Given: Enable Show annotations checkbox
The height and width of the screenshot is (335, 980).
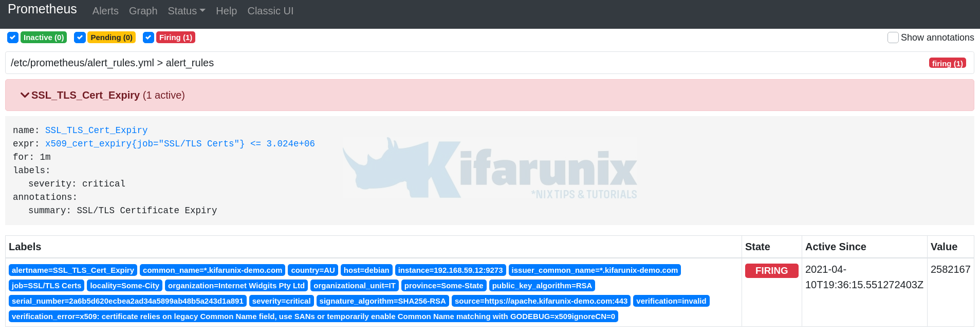Looking at the screenshot, I should (x=893, y=38).
